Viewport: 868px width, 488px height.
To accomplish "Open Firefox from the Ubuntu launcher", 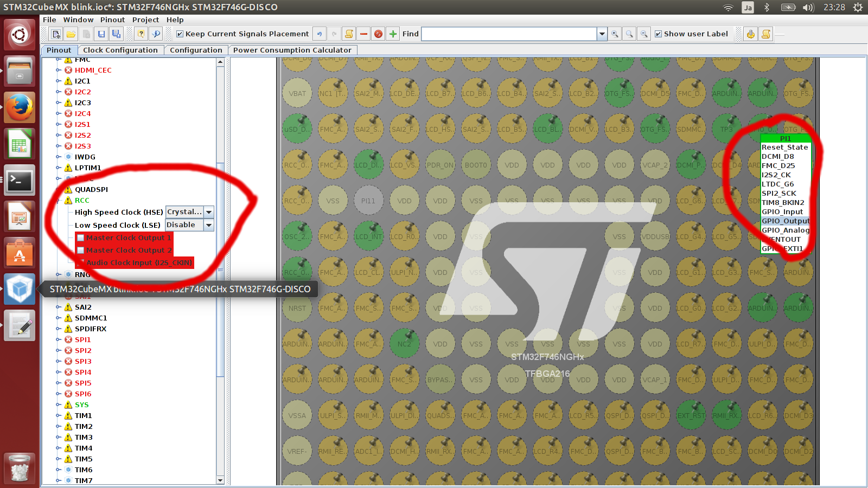I will point(20,107).
